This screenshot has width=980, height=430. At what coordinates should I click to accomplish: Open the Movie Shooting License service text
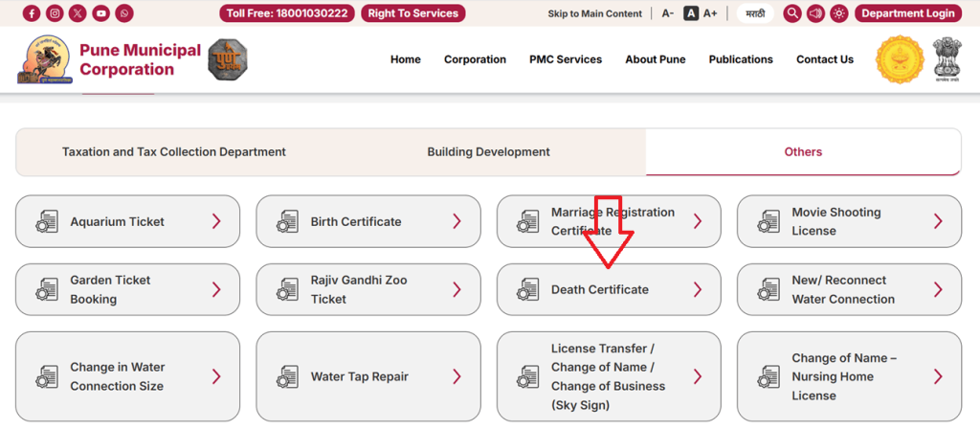(x=836, y=221)
